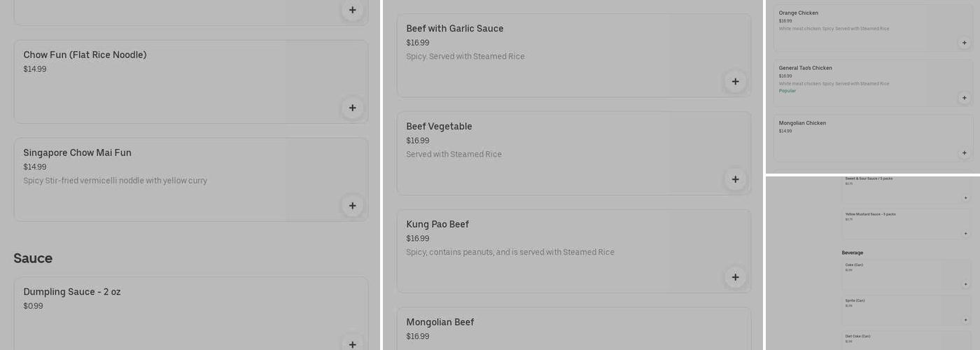Image resolution: width=980 pixels, height=350 pixels.
Task: Open Dumpling Sauce 2 oz item
Action: pyautogui.click(x=72, y=292)
